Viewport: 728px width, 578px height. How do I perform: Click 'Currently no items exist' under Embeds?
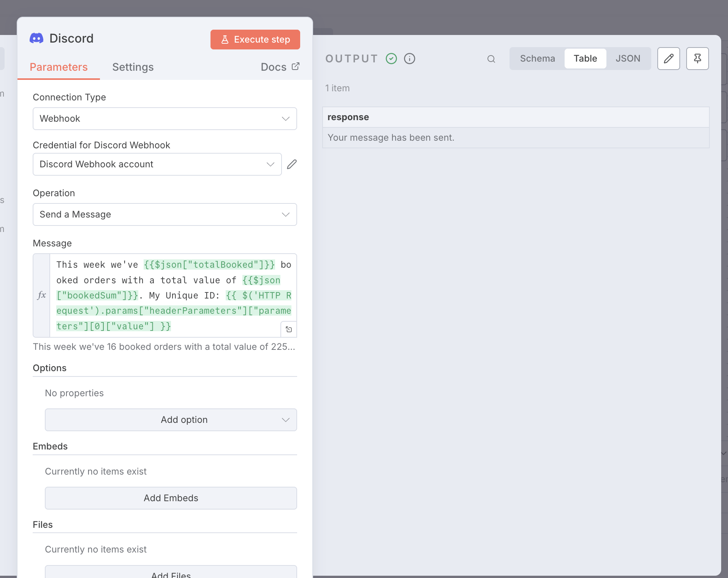click(x=96, y=472)
